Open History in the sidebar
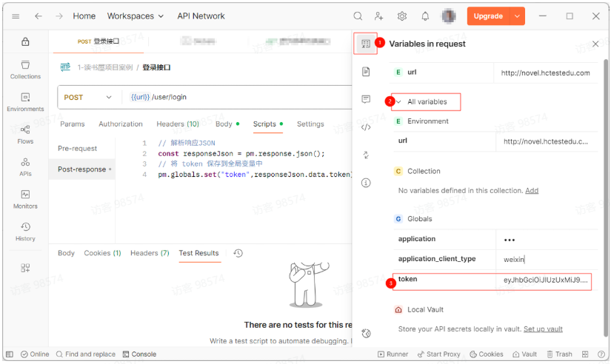Screen dimensions: 611x364 pos(25,232)
